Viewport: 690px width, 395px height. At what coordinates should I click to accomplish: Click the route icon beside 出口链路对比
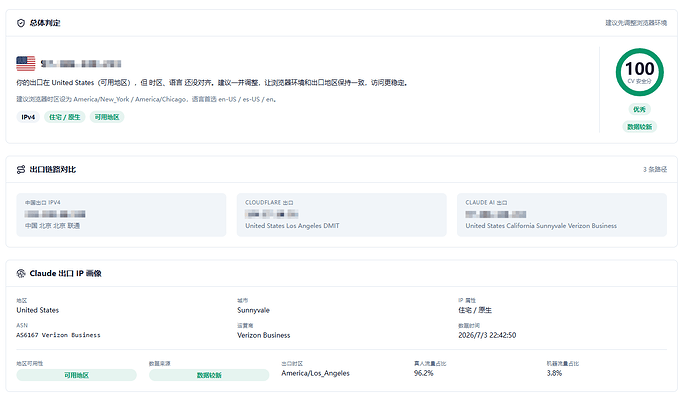[21, 169]
